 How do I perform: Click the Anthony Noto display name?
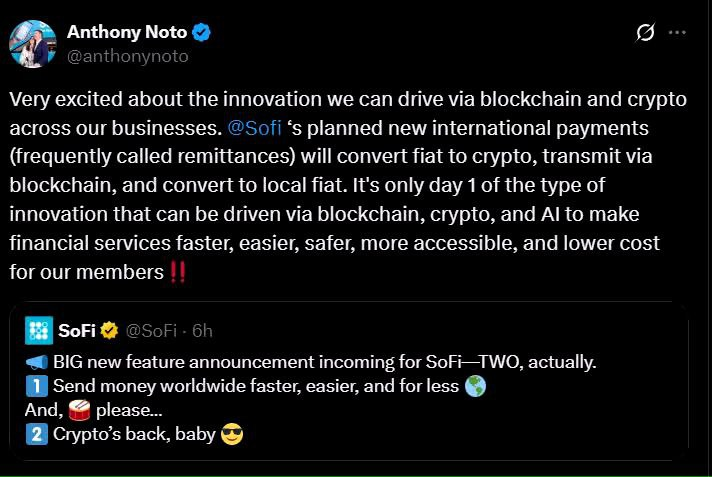pos(127,32)
